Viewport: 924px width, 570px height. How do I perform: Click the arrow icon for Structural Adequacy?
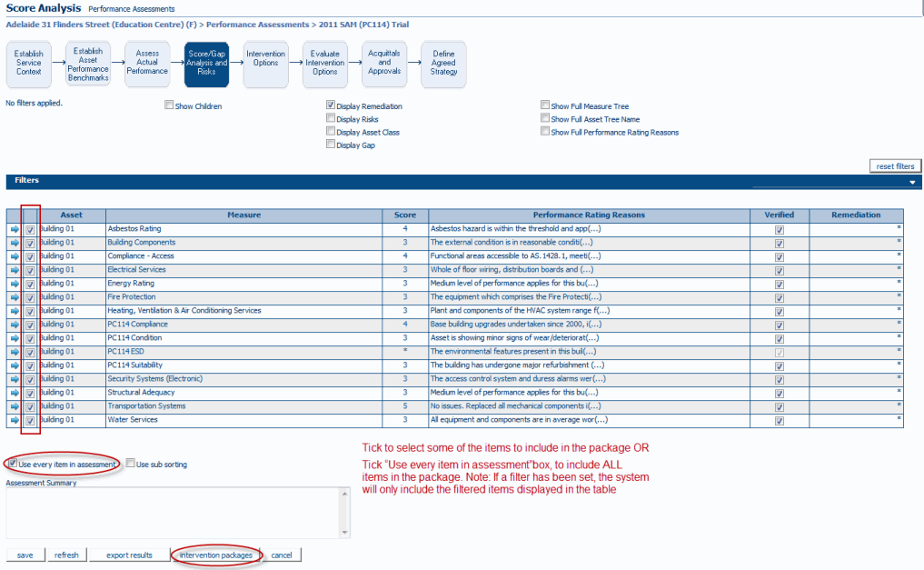[x=15, y=393]
